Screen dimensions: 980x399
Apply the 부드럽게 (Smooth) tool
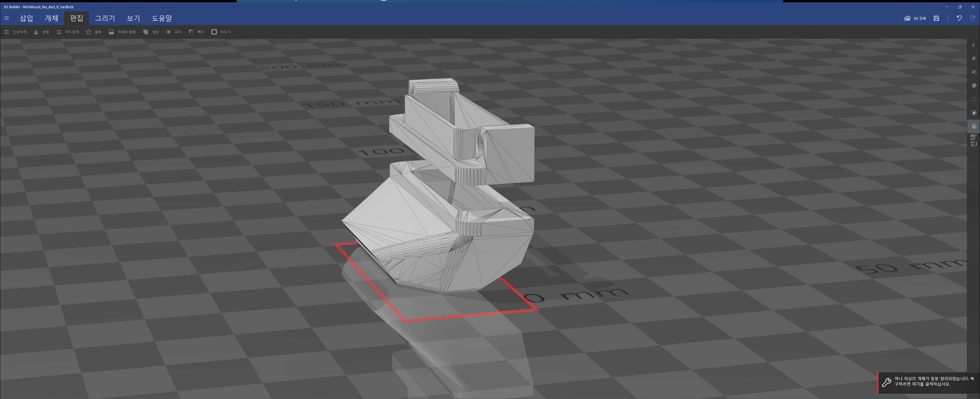click(68, 32)
